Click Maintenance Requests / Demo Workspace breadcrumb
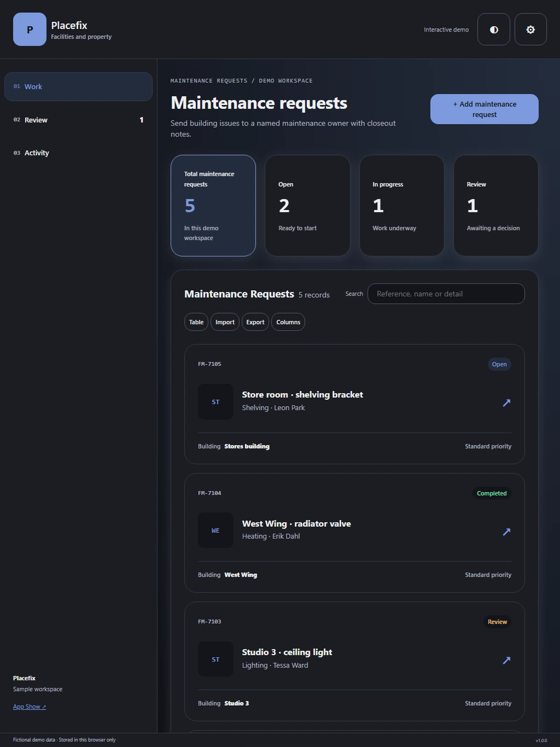 [241, 81]
